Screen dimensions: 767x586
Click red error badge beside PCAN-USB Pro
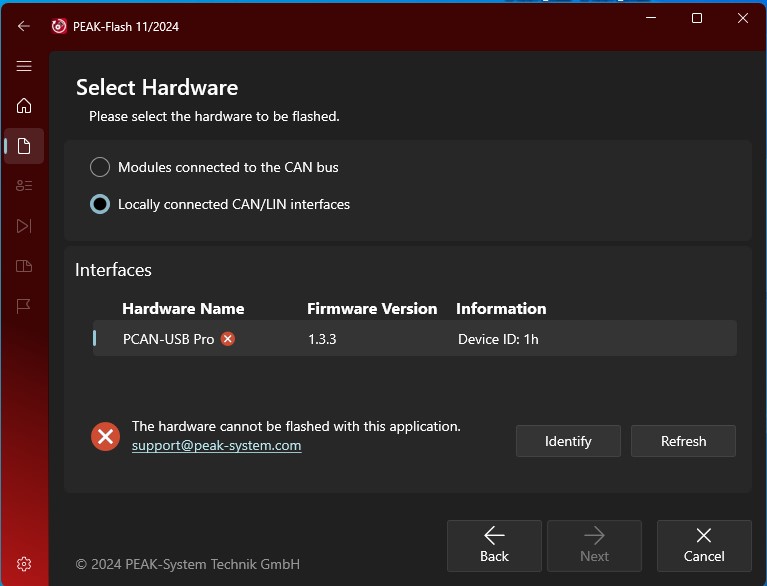tap(227, 338)
